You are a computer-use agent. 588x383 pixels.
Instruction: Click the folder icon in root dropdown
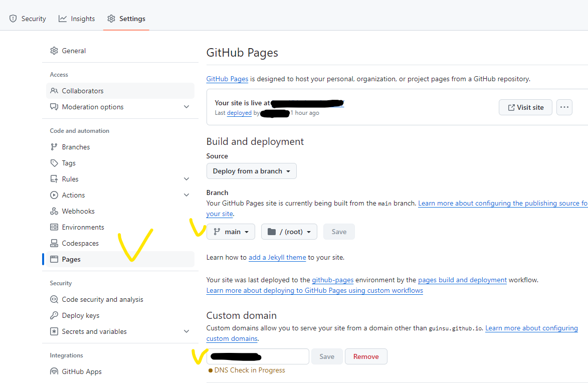click(272, 232)
